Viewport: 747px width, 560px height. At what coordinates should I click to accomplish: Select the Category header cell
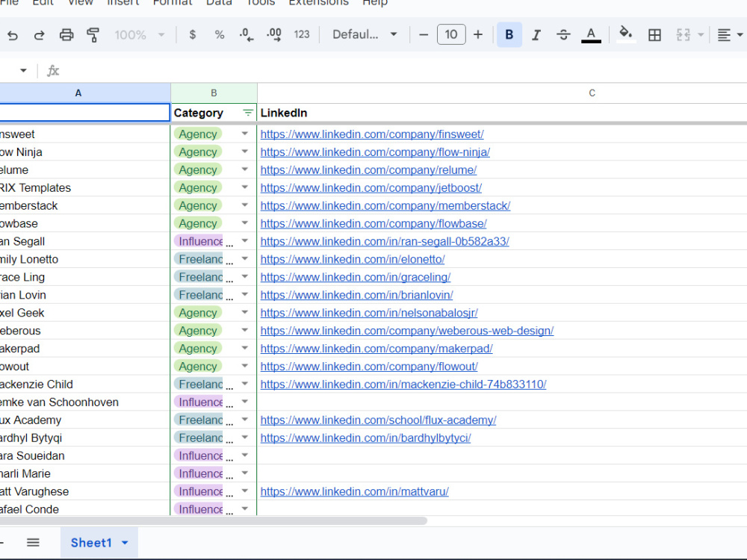tap(214, 113)
